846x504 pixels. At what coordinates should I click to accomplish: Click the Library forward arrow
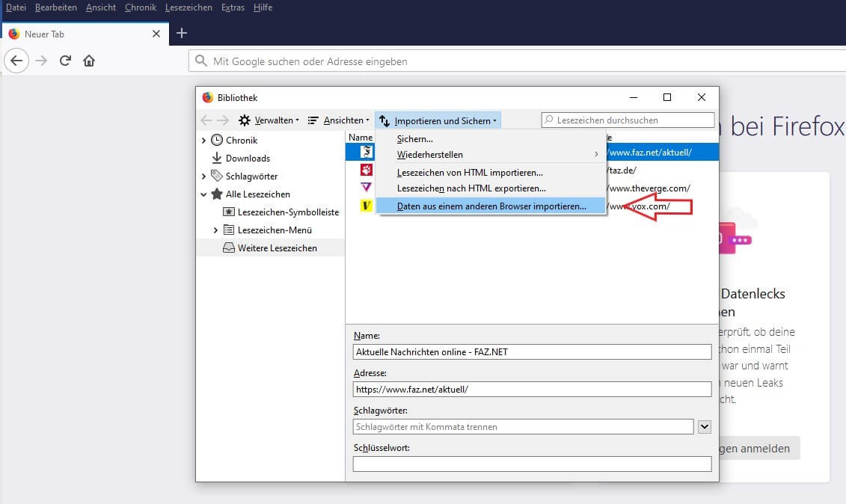(223, 120)
